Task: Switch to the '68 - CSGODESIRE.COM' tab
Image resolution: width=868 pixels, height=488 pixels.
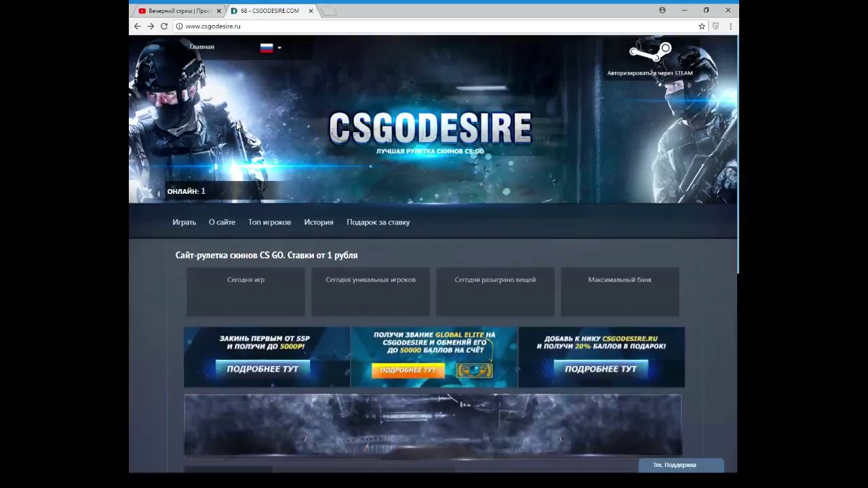Action: click(272, 11)
